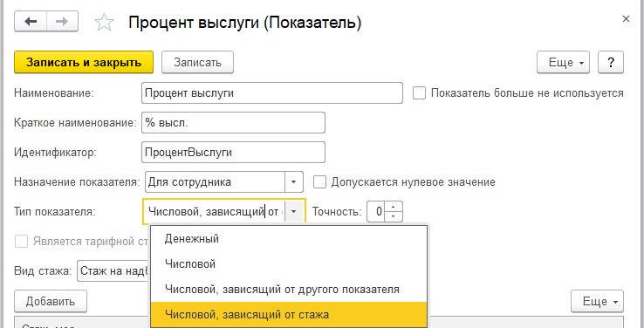This screenshot has height=328, width=644.
Task: Open the top 'Еще' dropdown menu
Action: (x=563, y=63)
